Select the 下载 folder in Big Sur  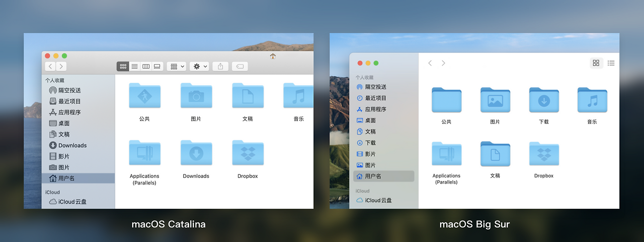click(x=544, y=100)
